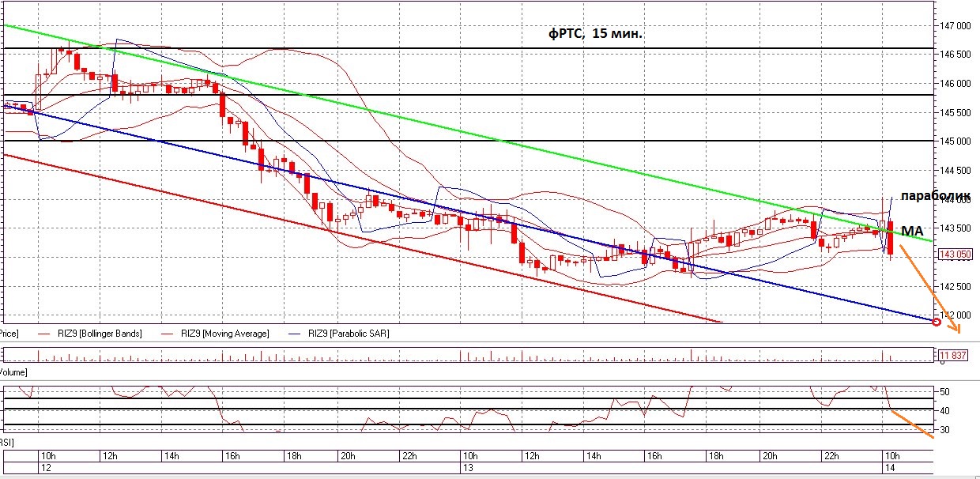Click the 14h time label of date 12

(x=170, y=456)
